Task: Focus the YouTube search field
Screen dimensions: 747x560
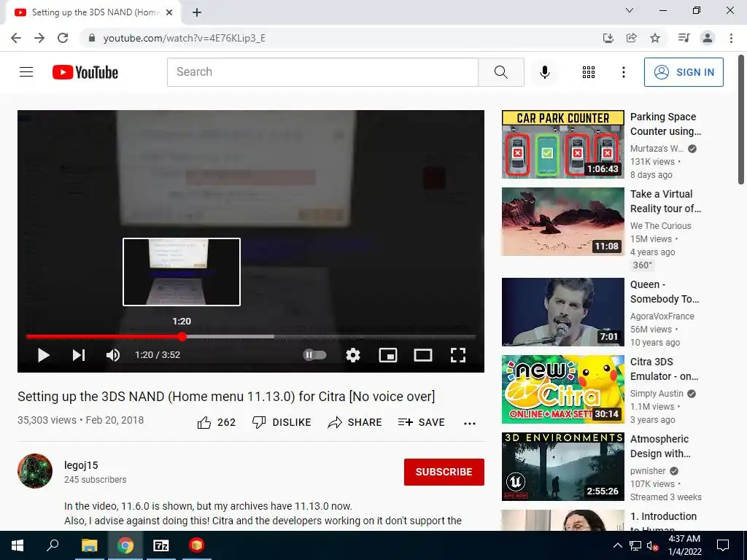Action: click(322, 72)
